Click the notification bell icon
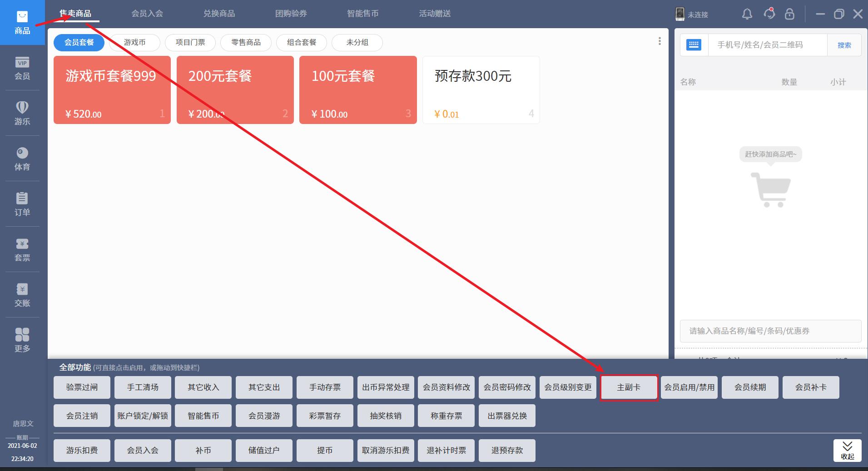The image size is (868, 471). tap(747, 14)
